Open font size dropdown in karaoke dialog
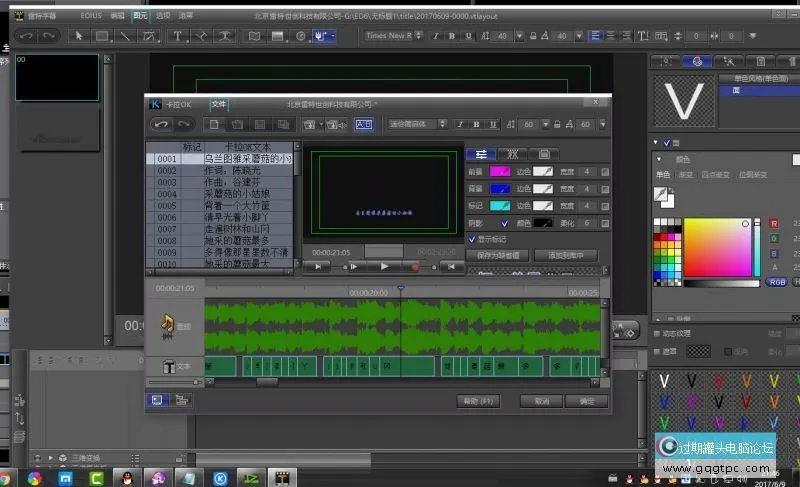 543,124
